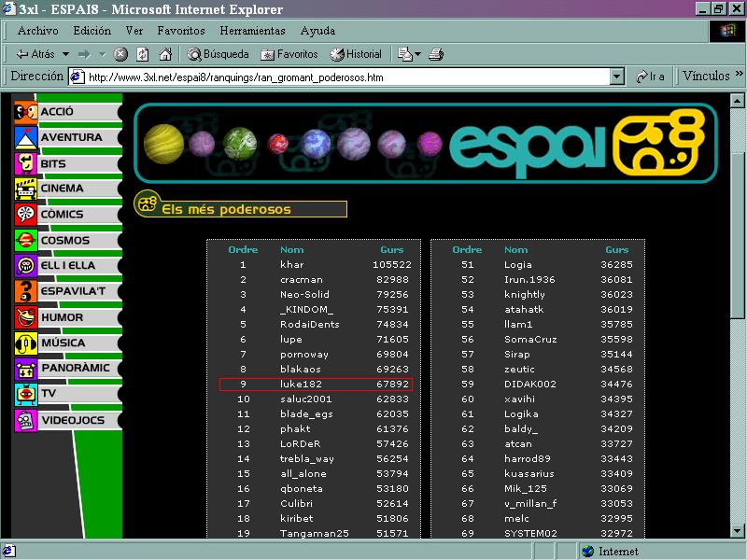
Task: Open the VIDEOJOCS section link
Action: [x=73, y=421]
